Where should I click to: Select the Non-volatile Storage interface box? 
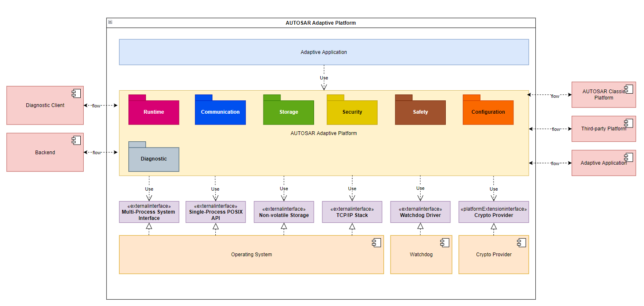[x=284, y=212]
